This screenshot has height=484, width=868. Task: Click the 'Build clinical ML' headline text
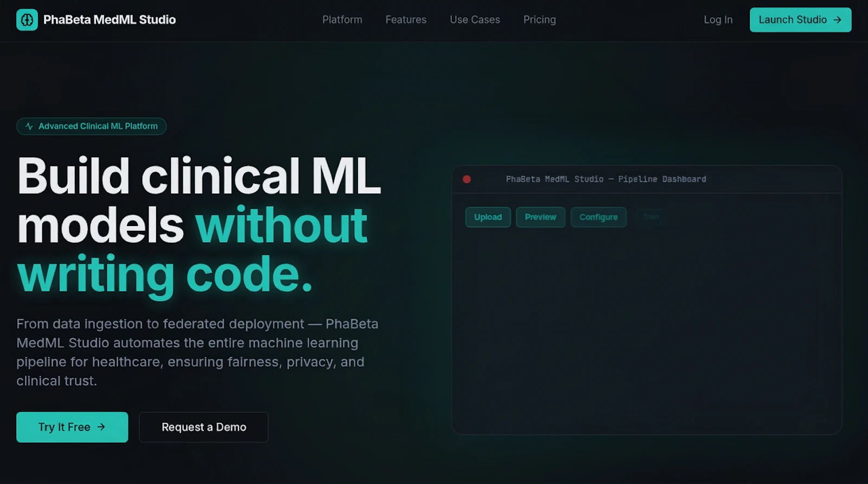pyautogui.click(x=199, y=176)
